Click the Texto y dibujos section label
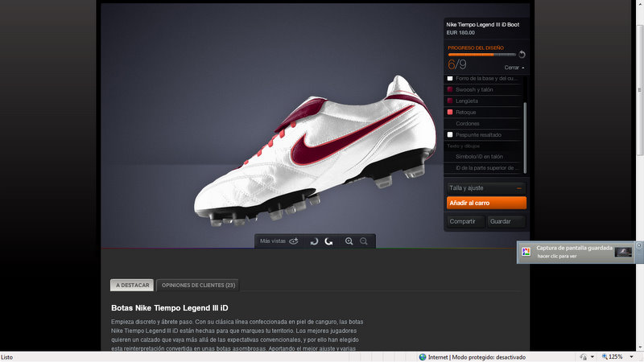Image resolution: width=644 pixels, height=362 pixels. [x=464, y=146]
